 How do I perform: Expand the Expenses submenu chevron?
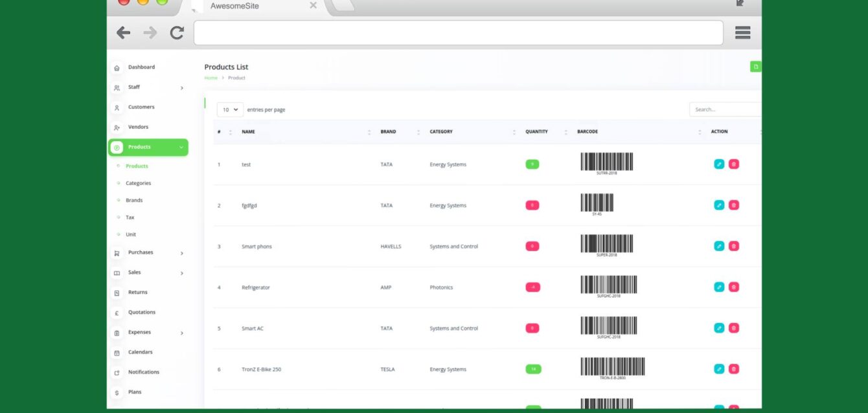(x=181, y=333)
